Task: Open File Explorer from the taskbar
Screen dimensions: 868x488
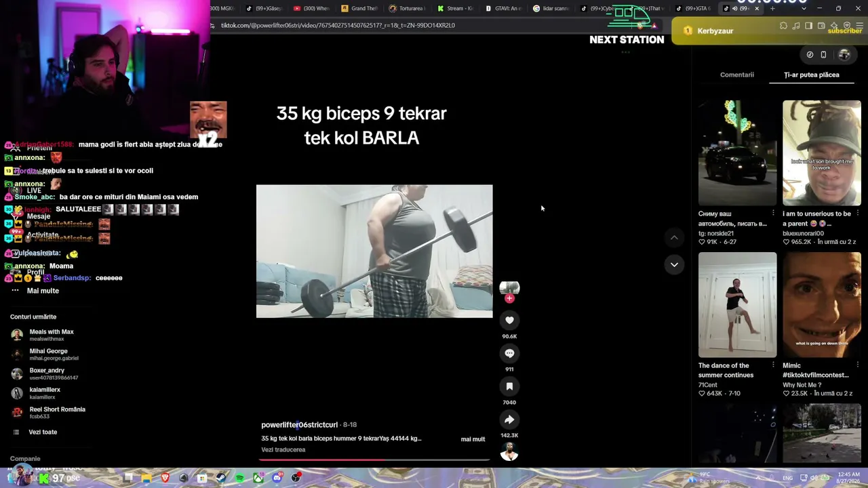Action: tap(146, 478)
